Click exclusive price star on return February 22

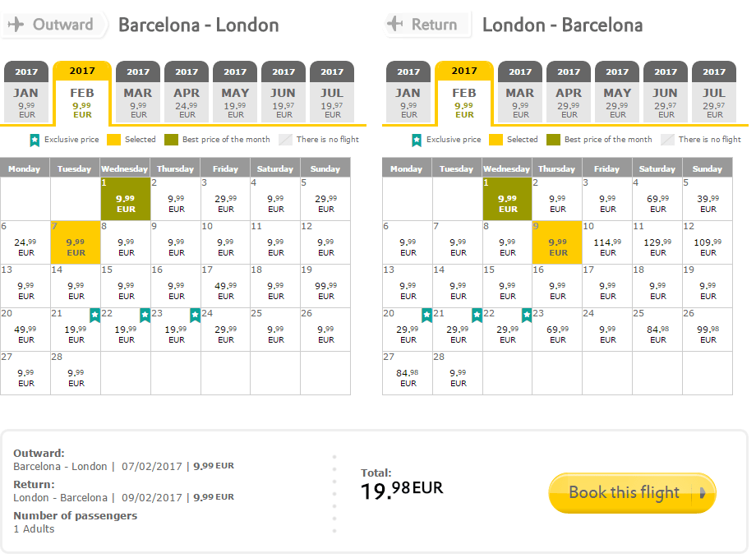pyautogui.click(x=527, y=316)
